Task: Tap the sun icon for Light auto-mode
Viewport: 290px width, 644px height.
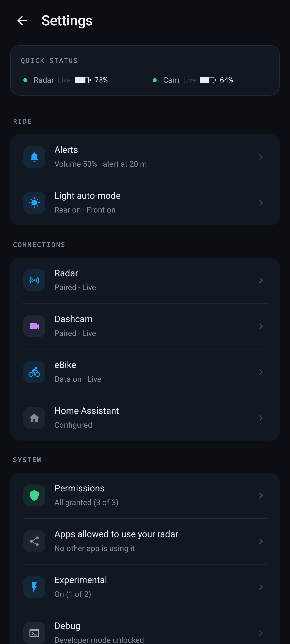Action: pos(34,203)
